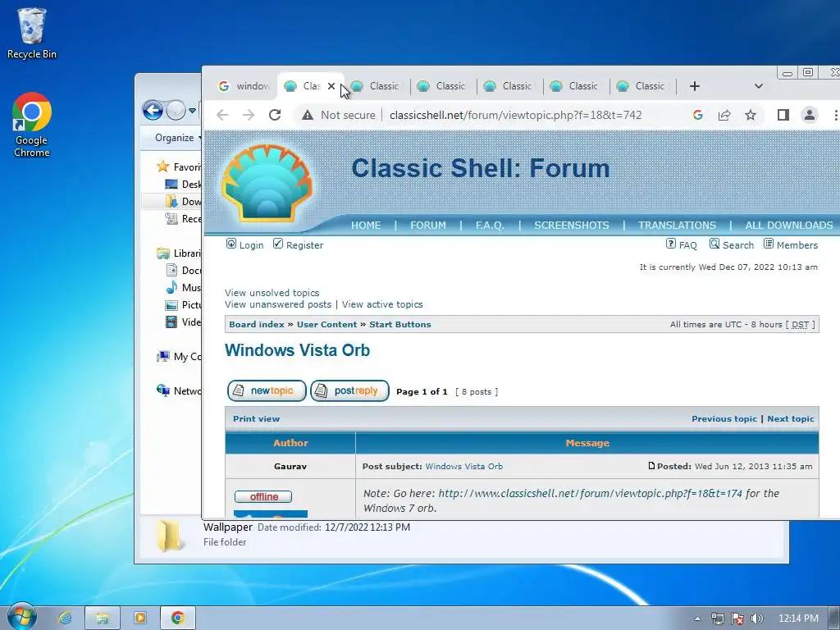
Task: Click the Chrome forward arrow button
Action: [249, 115]
